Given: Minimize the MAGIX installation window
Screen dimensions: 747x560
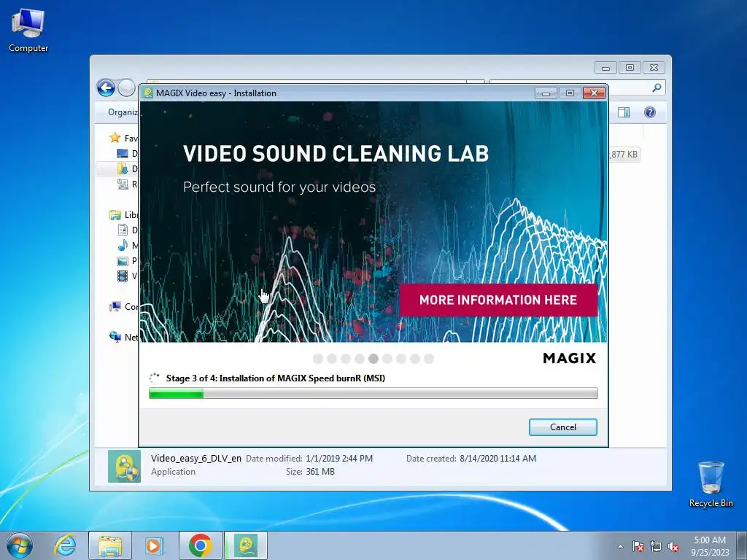Looking at the screenshot, I should coord(546,93).
